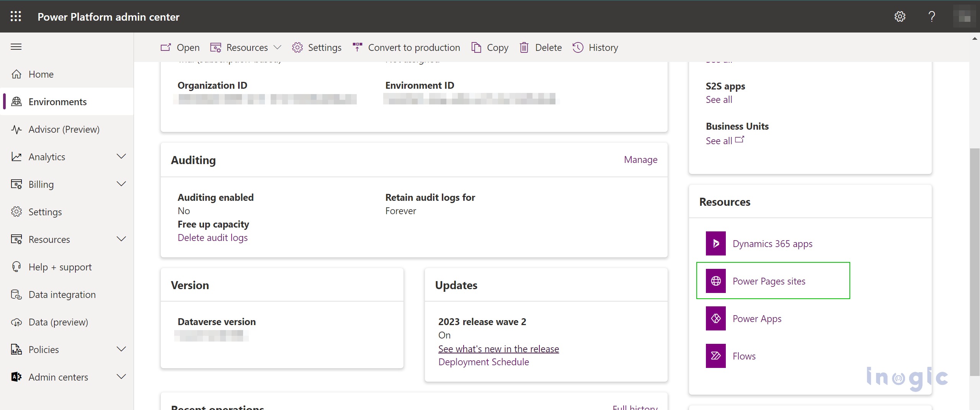Click See all under S2S apps
Image resolution: width=980 pixels, height=410 pixels.
click(719, 99)
